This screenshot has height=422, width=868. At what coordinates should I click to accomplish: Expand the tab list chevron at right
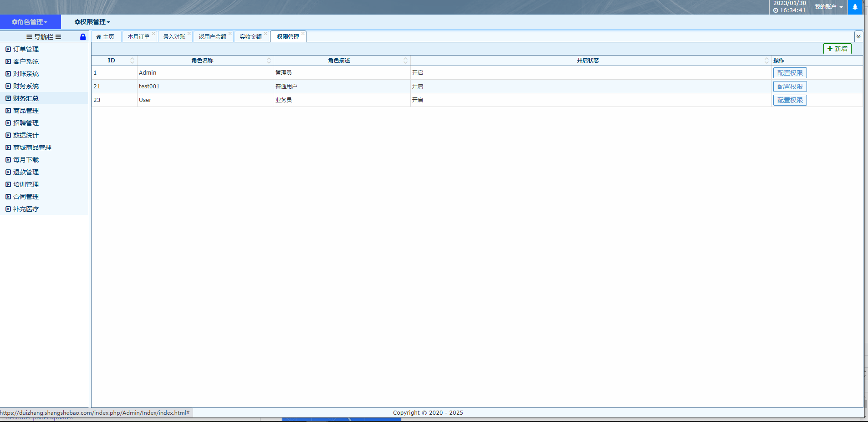858,36
